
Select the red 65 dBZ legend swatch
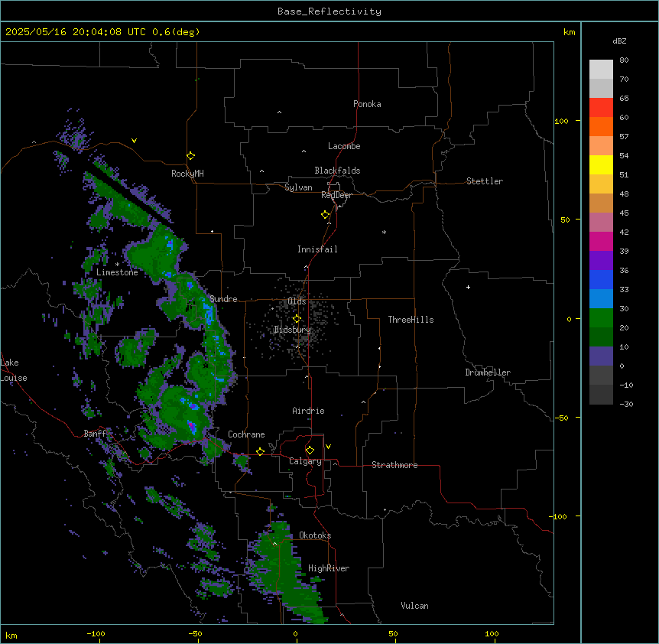tap(601, 108)
